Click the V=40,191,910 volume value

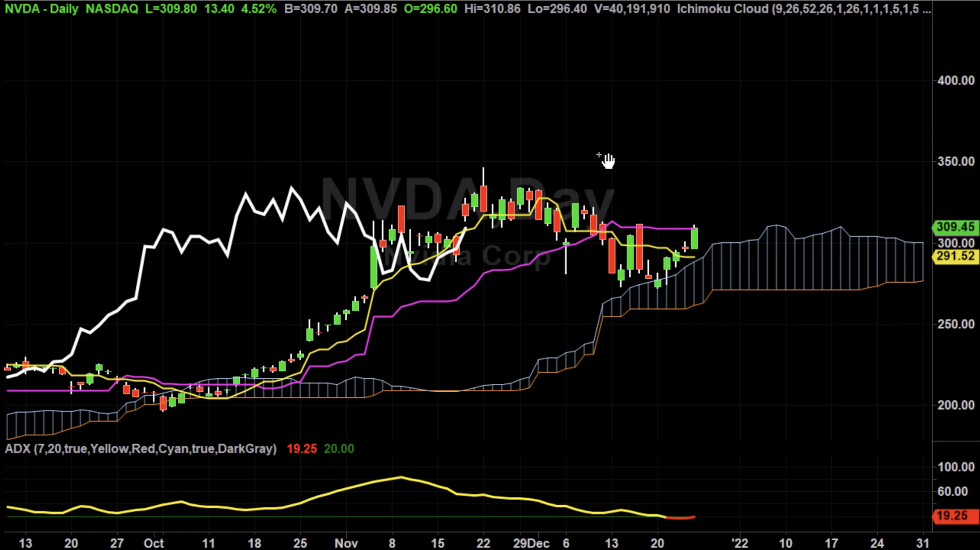click(632, 9)
